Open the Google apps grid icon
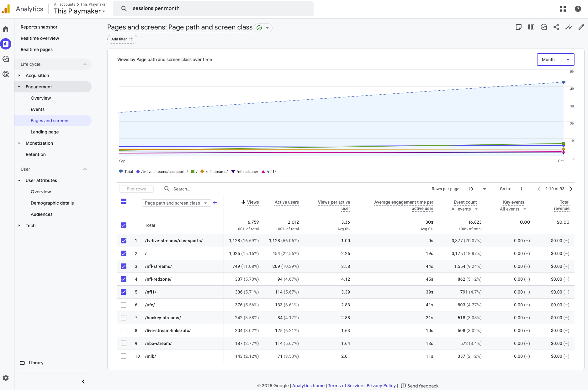 coord(563,9)
